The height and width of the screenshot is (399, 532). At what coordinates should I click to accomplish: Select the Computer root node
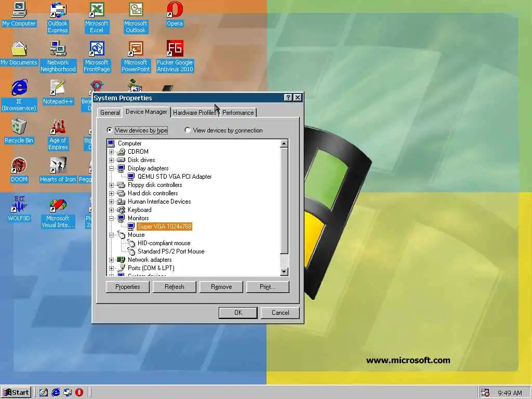[x=129, y=143]
